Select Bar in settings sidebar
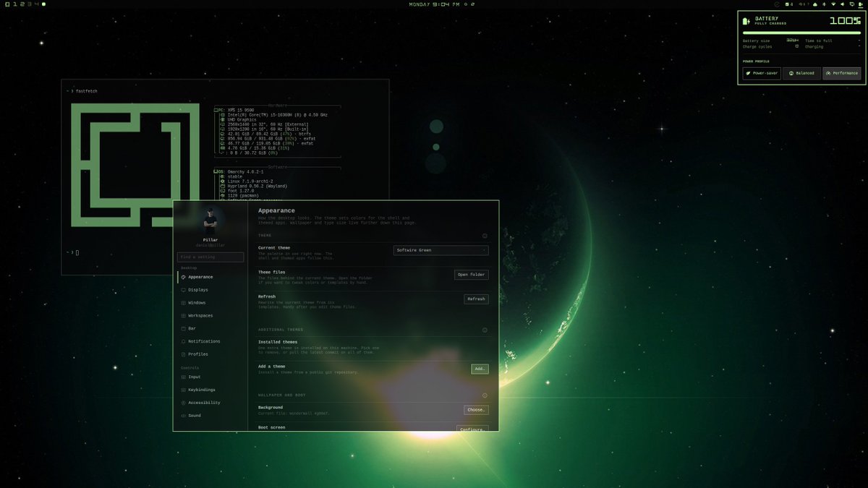The image size is (868, 488). tap(210, 328)
